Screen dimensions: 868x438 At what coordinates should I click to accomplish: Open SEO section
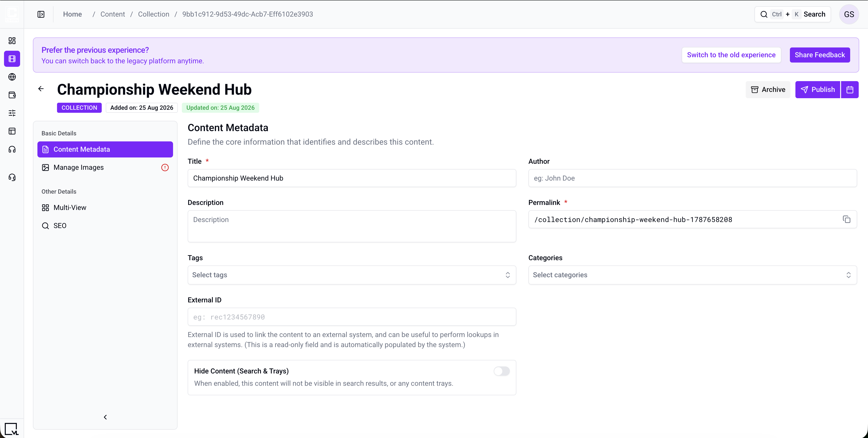pos(105,226)
